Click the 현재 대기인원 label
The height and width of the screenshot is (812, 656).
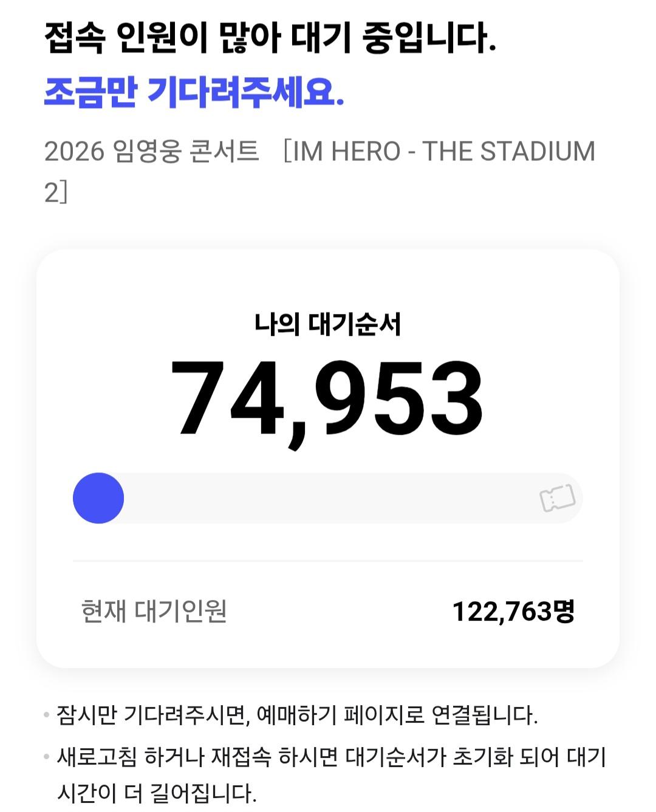point(154,611)
